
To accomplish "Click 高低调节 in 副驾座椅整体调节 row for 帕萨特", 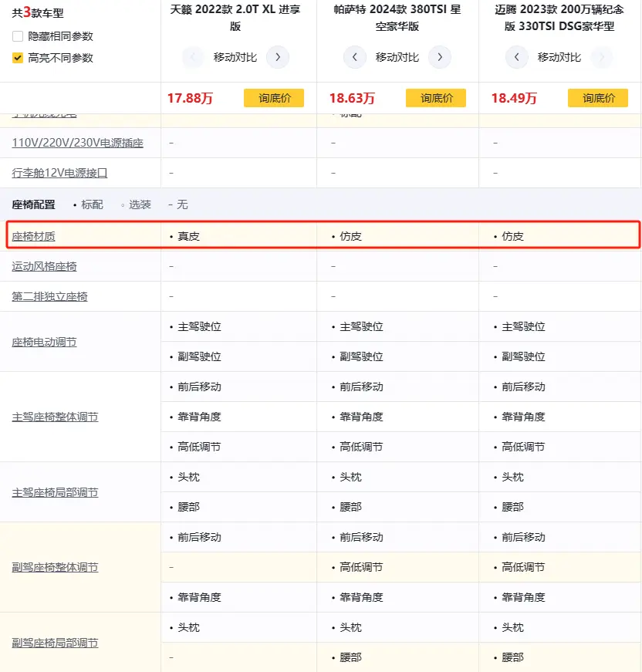I will [361, 567].
